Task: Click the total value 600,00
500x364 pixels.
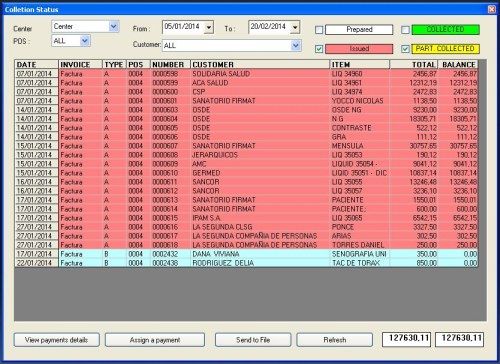Action: coord(414,209)
